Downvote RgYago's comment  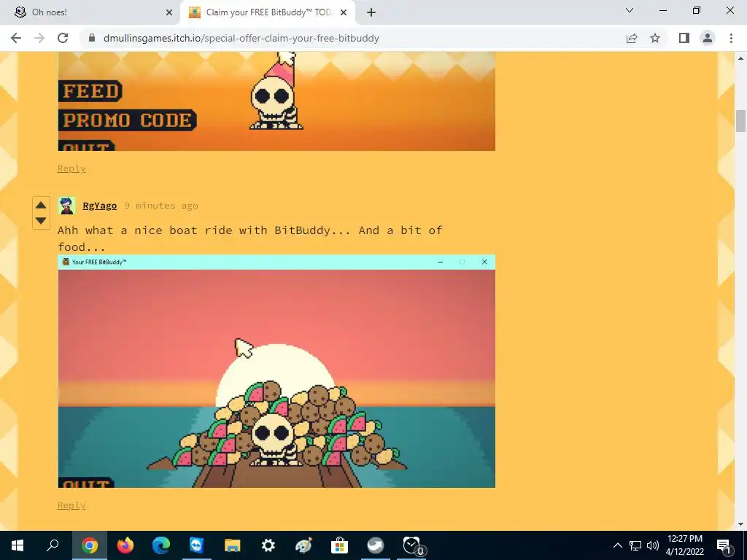click(41, 220)
